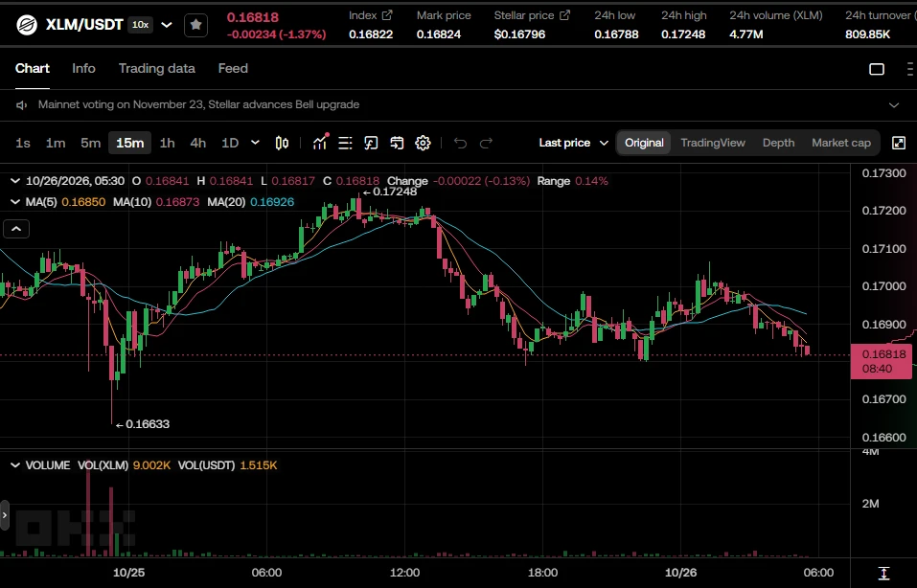This screenshot has height=588, width=917.
Task: Show the Depth chart view
Action: pos(778,143)
